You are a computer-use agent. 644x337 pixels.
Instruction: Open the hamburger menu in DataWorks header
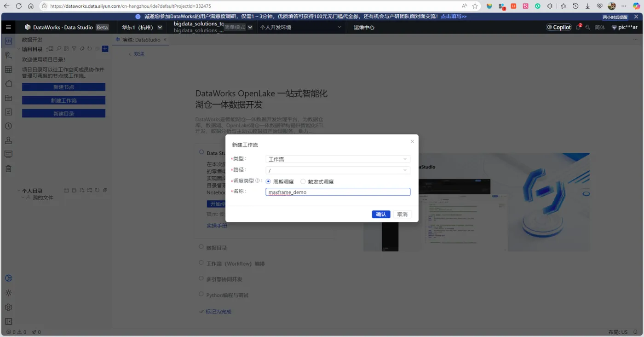8,27
